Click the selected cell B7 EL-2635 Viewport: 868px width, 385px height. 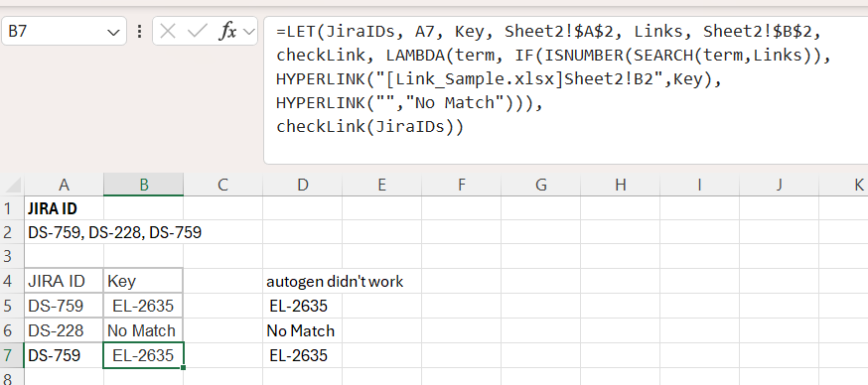pos(143,355)
